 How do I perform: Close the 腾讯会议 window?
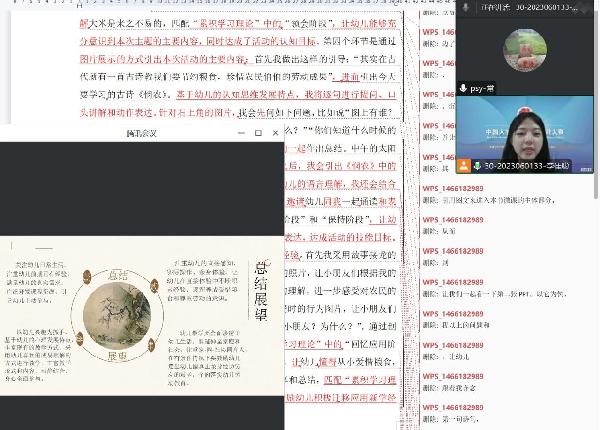[x=275, y=133]
